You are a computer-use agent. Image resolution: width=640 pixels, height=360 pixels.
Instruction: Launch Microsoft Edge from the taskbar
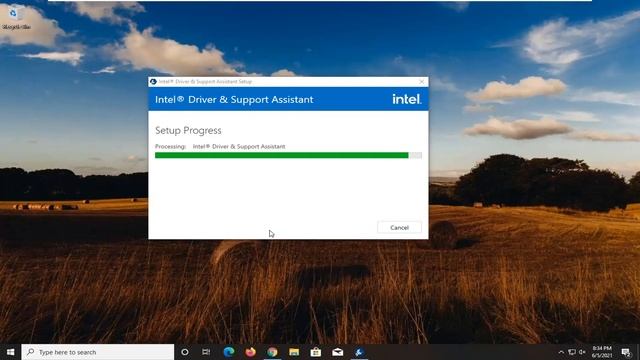pos(229,352)
